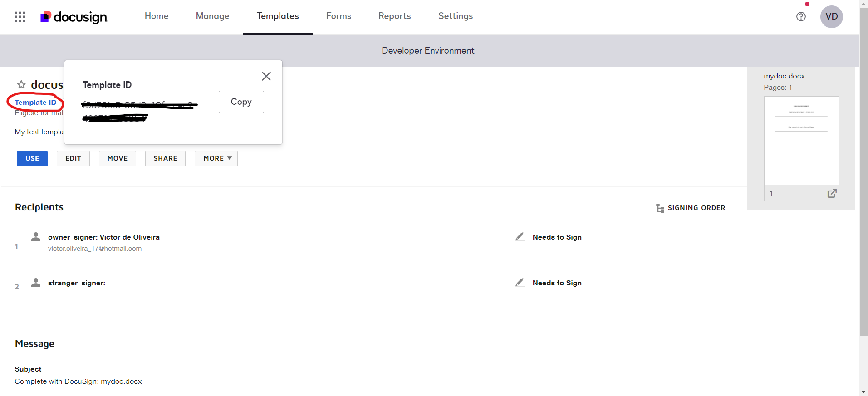Go to the Home tab
Image resolution: width=868 pixels, height=396 pixels.
pyautogui.click(x=157, y=16)
